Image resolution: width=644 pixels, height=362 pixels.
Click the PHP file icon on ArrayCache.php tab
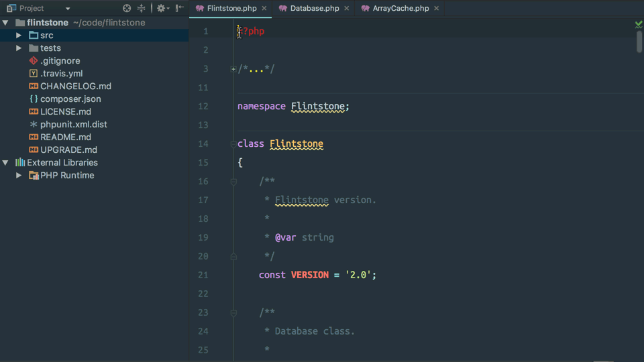[365, 8]
